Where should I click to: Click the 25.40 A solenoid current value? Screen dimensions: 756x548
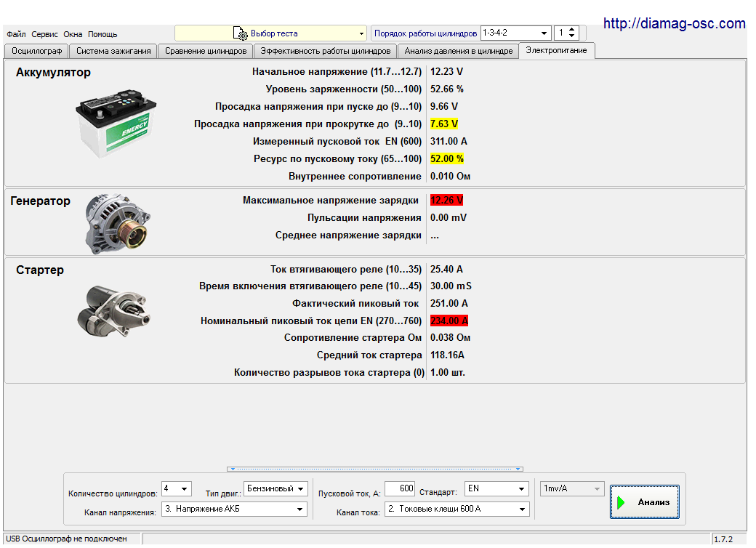(446, 269)
